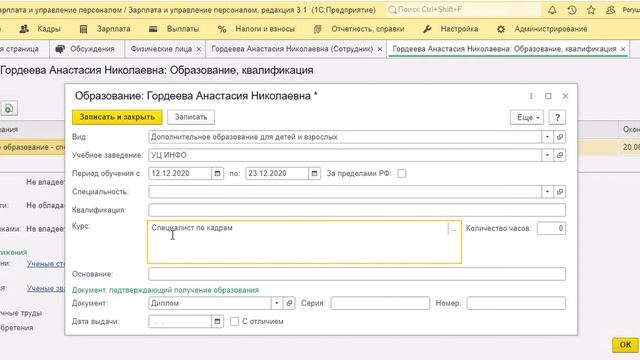Click the Записать button
This screenshot has height=360, width=640.
(191, 117)
